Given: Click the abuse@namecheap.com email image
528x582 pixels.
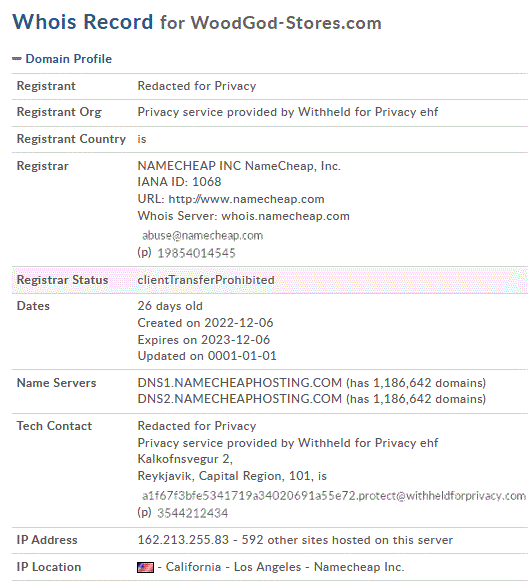Looking at the screenshot, I should coord(203,235).
